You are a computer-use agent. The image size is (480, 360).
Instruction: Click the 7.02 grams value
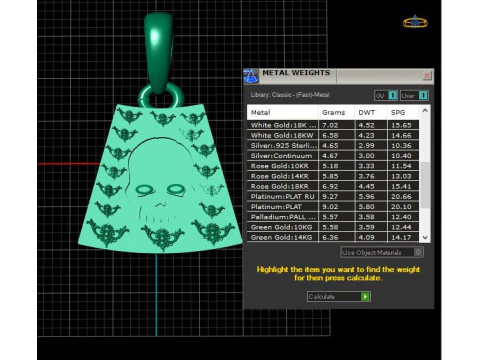[x=330, y=125]
